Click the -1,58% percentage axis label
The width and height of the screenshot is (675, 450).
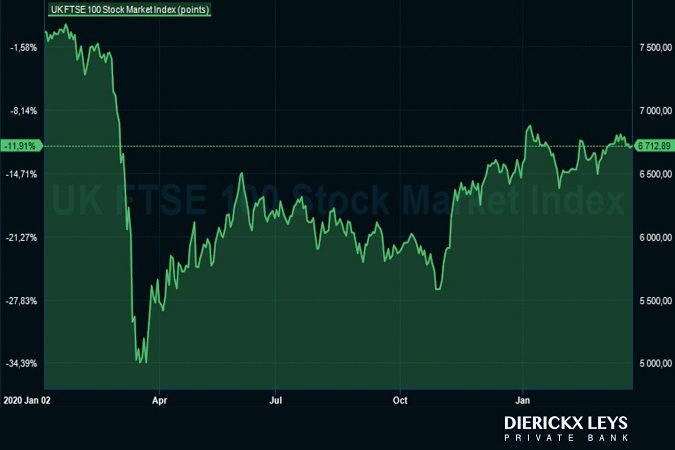coord(22,47)
